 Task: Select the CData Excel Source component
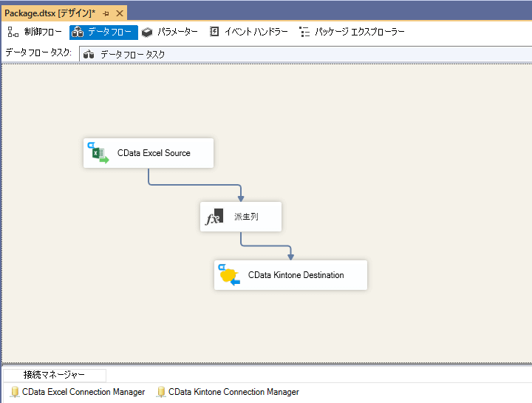149,153
